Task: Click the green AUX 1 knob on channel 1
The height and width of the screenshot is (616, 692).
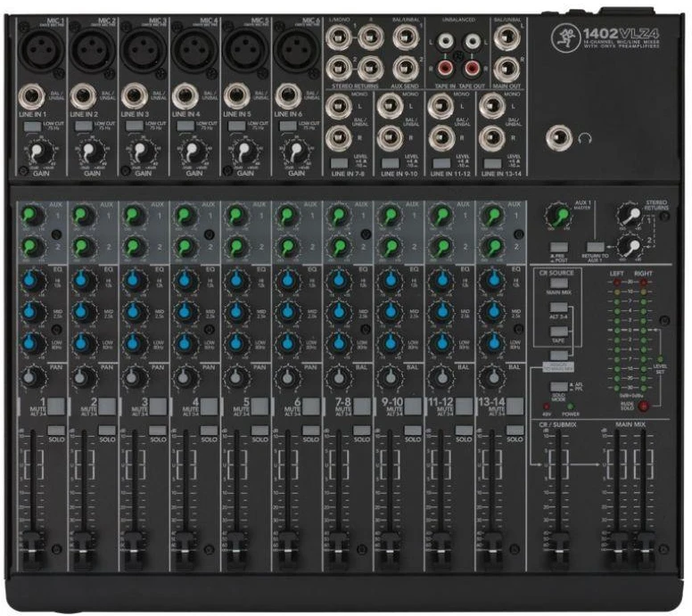Action: [x=32, y=216]
